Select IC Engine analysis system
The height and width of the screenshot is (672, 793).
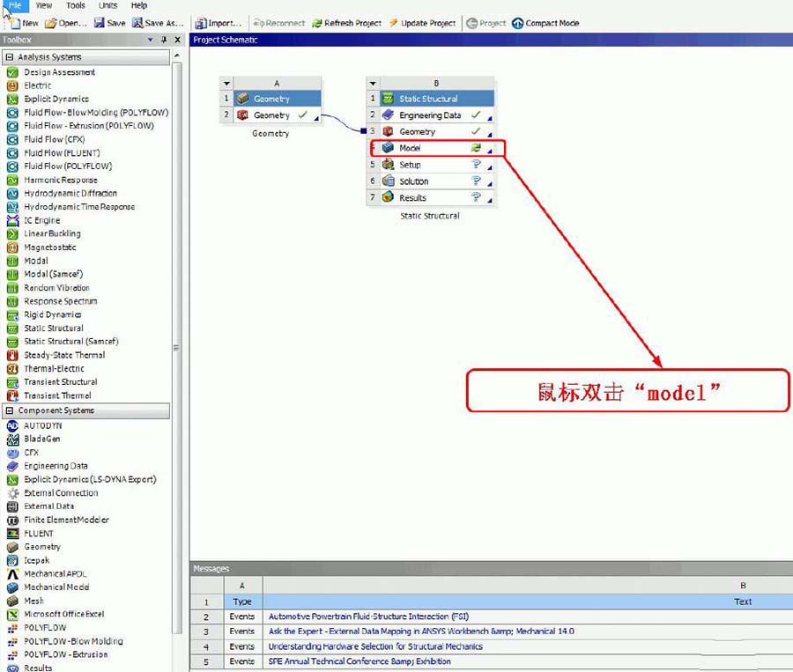coord(42,220)
